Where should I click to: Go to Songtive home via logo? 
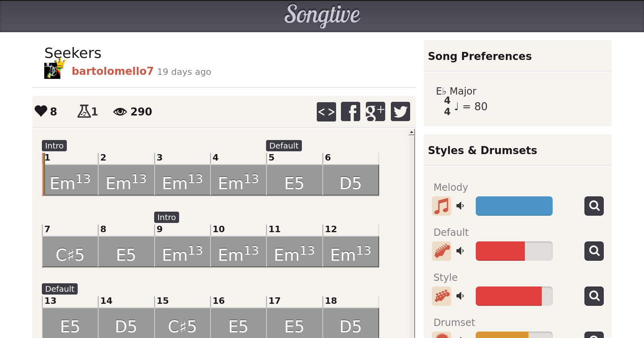(322, 15)
